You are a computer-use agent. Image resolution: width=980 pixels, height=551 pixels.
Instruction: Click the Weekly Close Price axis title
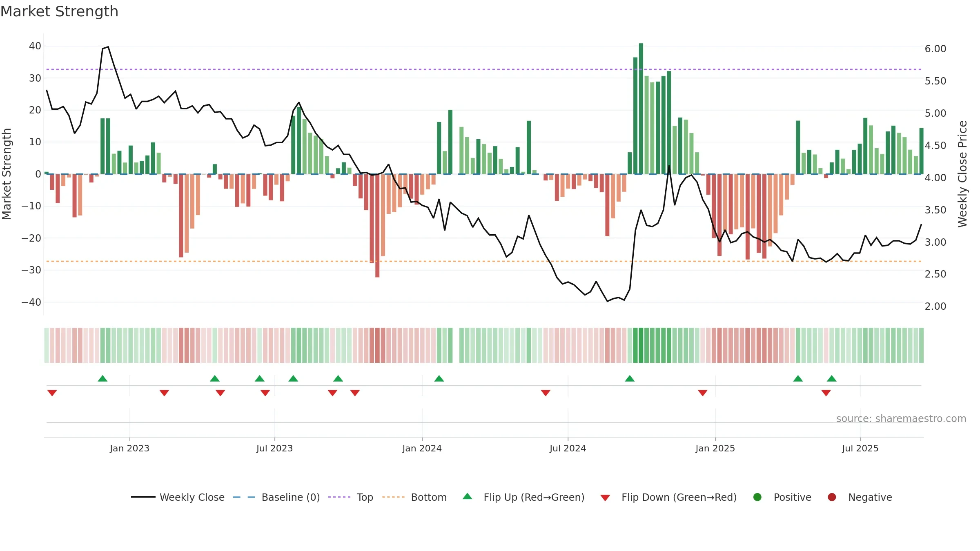(x=962, y=174)
